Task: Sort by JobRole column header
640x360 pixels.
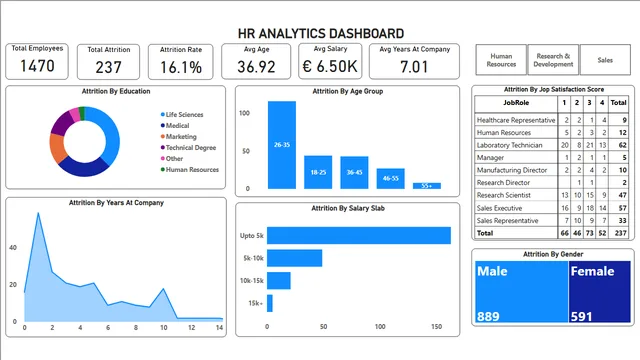Action: pyautogui.click(x=516, y=103)
